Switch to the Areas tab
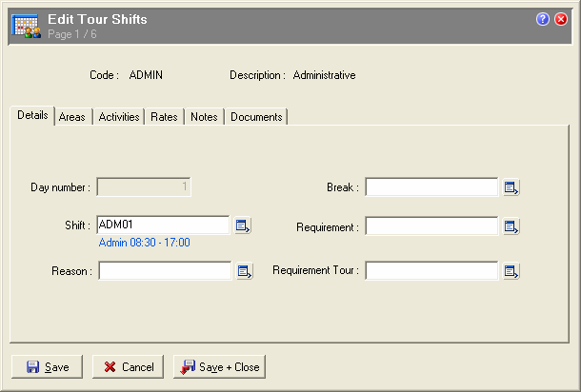Image resolution: width=581 pixels, height=392 pixels. click(71, 117)
